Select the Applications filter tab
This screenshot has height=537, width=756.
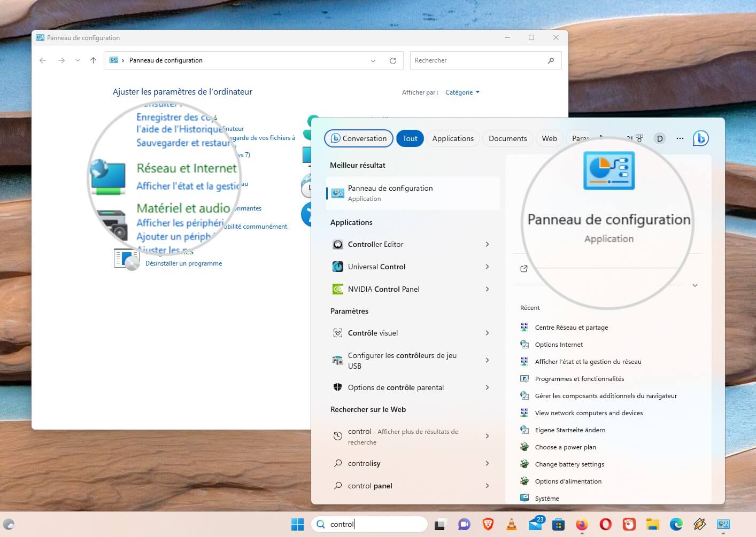point(453,138)
